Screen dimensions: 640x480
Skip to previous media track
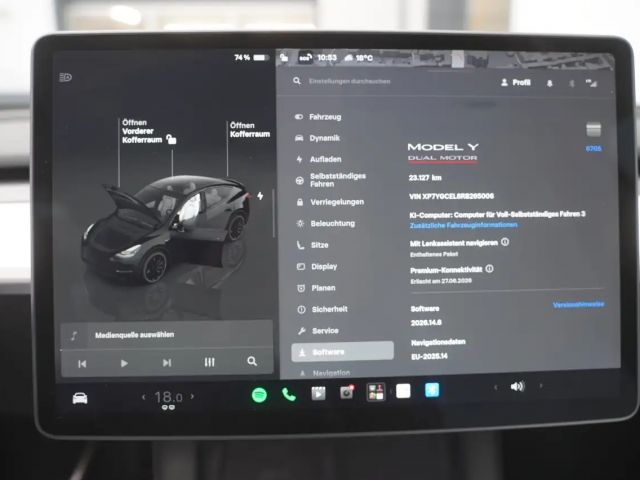click(x=82, y=364)
